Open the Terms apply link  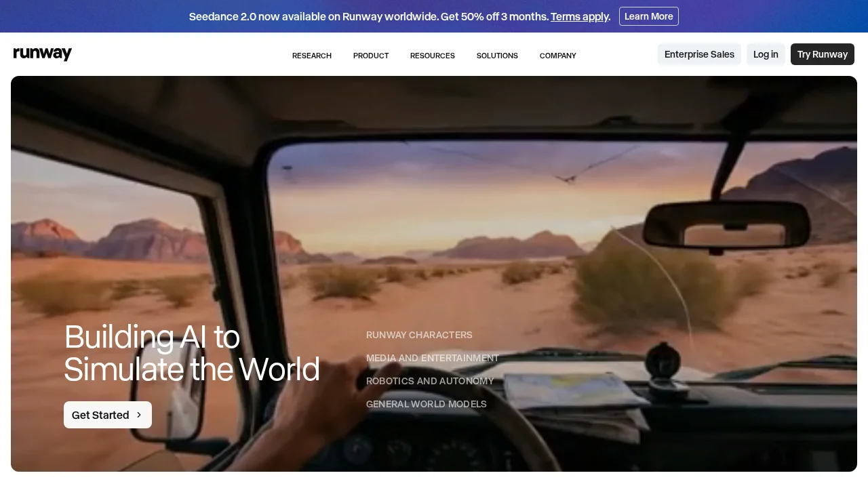(x=580, y=16)
